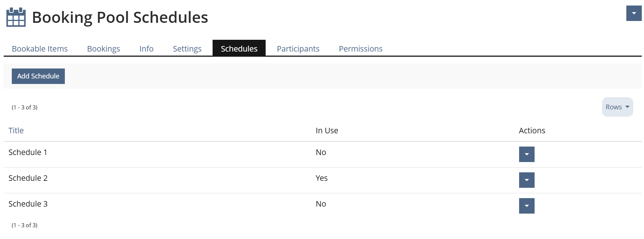This screenshot has width=644, height=239.
Task: Click the Booking Pool Schedules page heading
Action: coord(120,17)
